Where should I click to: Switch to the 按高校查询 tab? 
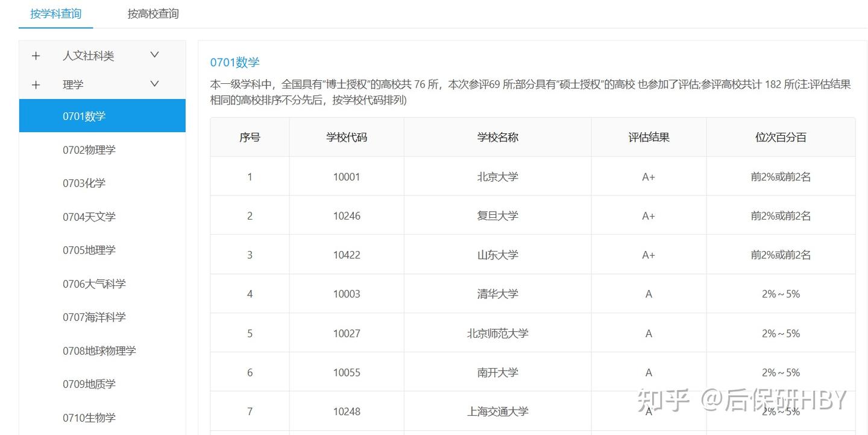pyautogui.click(x=153, y=13)
